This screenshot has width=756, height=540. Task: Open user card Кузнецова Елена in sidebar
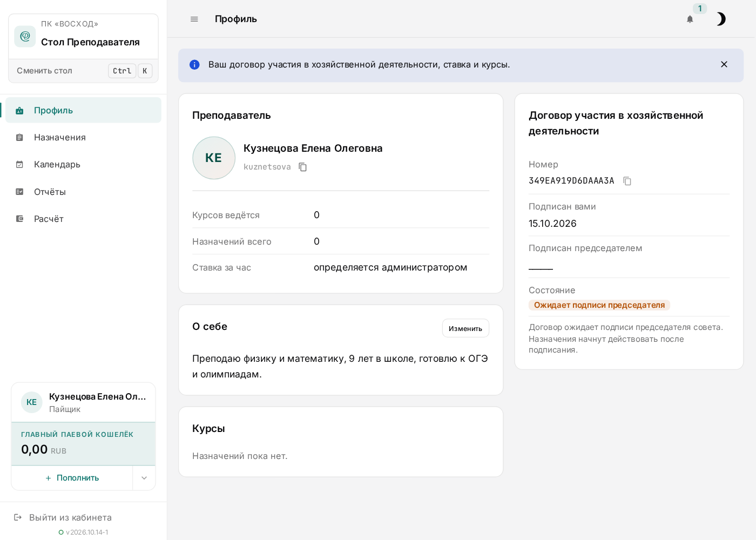[x=84, y=402]
